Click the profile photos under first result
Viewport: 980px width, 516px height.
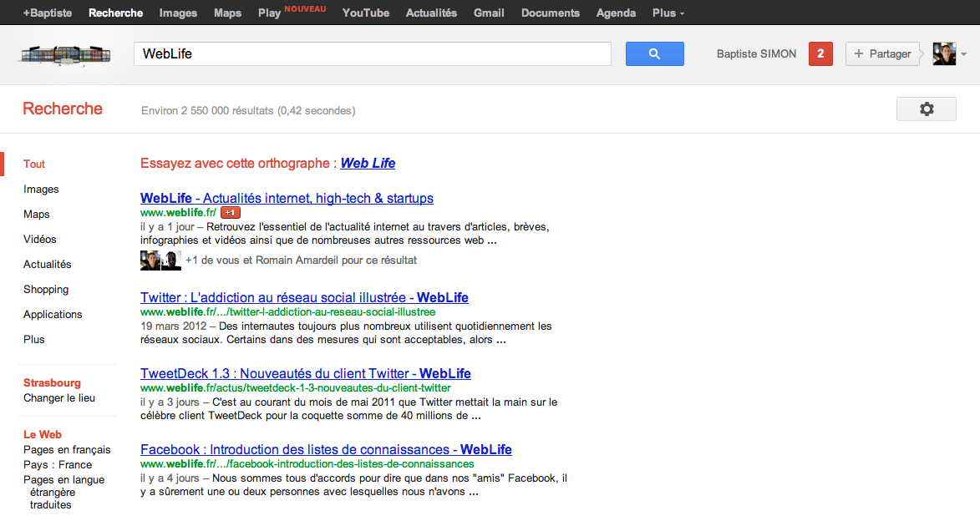pos(160,261)
